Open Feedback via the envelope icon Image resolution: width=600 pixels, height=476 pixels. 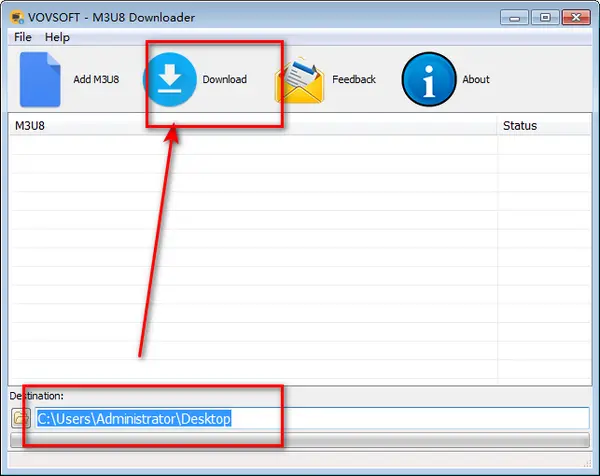coord(299,80)
